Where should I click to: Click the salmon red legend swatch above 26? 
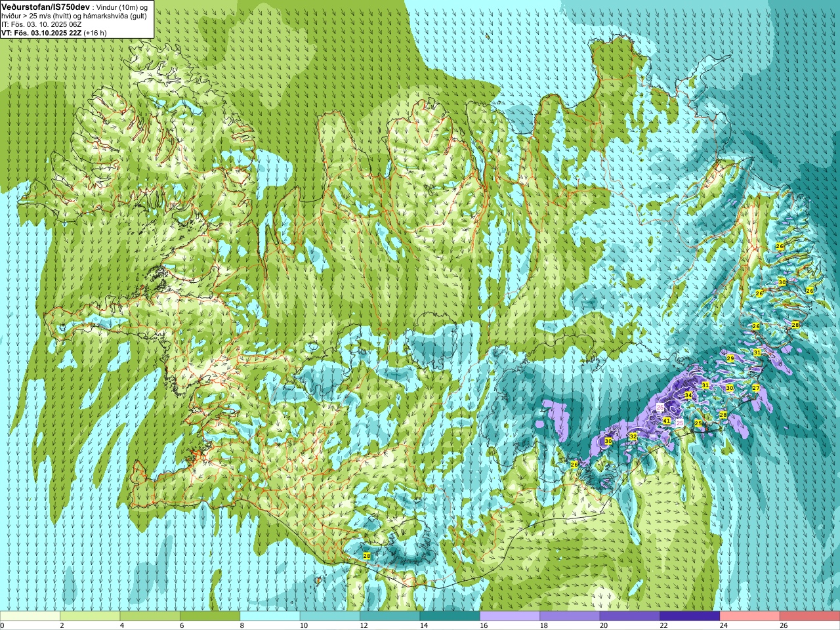[810, 616]
